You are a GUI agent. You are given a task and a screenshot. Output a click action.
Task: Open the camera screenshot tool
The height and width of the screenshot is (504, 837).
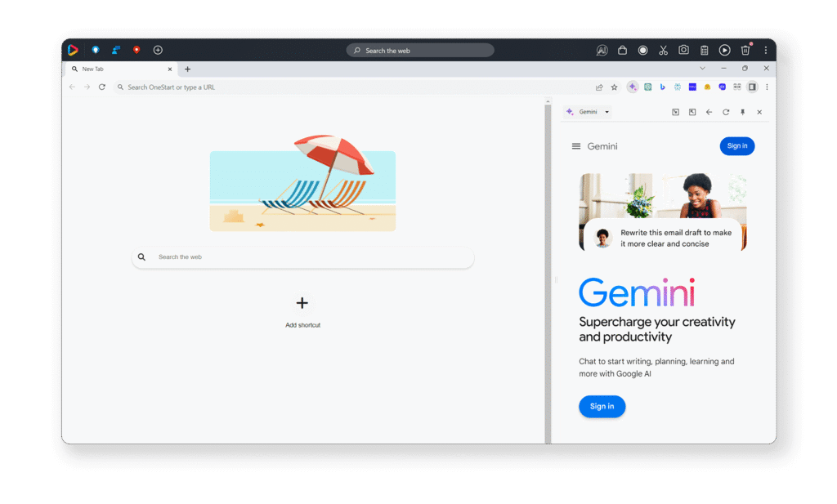pos(683,51)
